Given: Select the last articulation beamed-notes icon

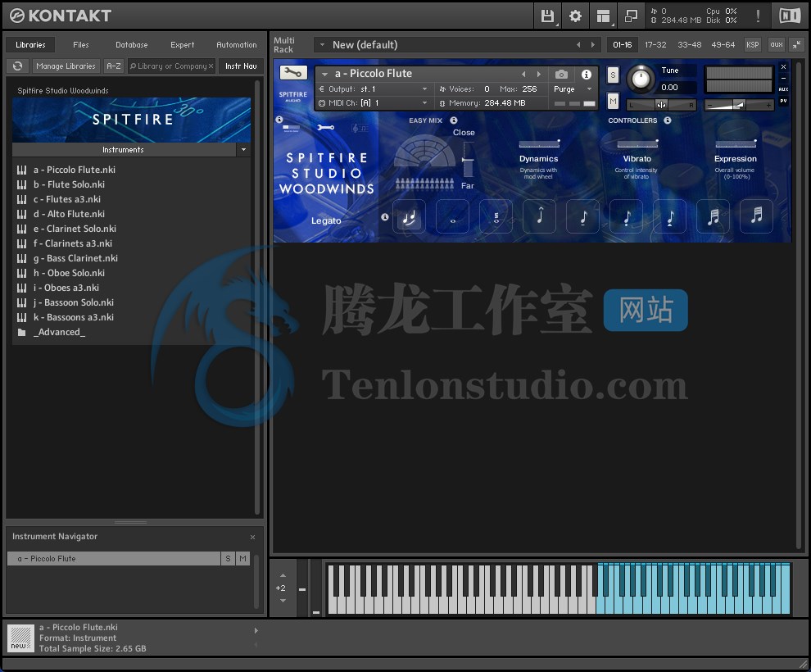Looking at the screenshot, I should pos(757,216).
